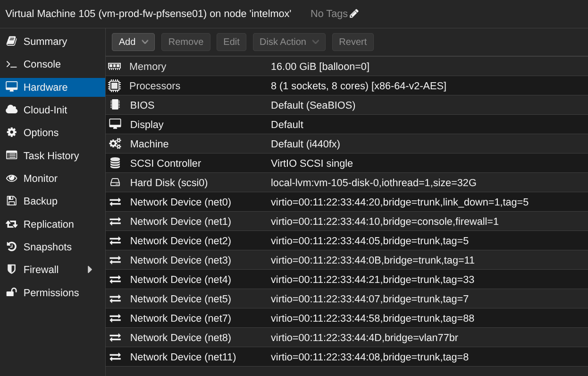Switch to the Snapshots section

coord(47,247)
